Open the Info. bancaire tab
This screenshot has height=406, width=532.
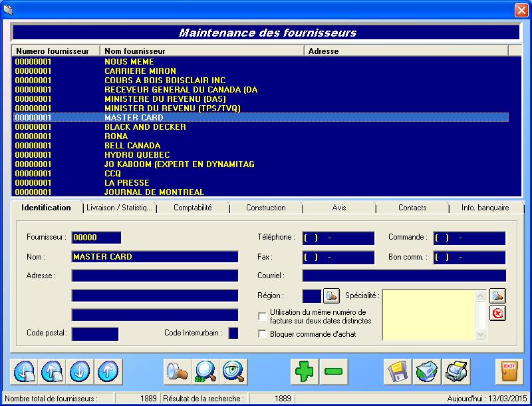coord(485,208)
